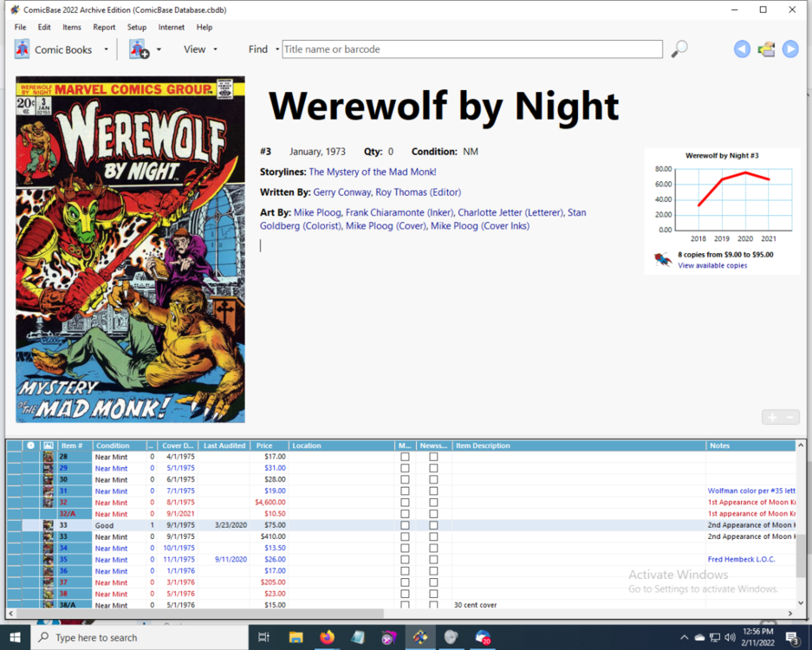Screen dimensions: 812x650
Task: Expand the Find dropdown arrow
Action: pyautogui.click(x=277, y=49)
